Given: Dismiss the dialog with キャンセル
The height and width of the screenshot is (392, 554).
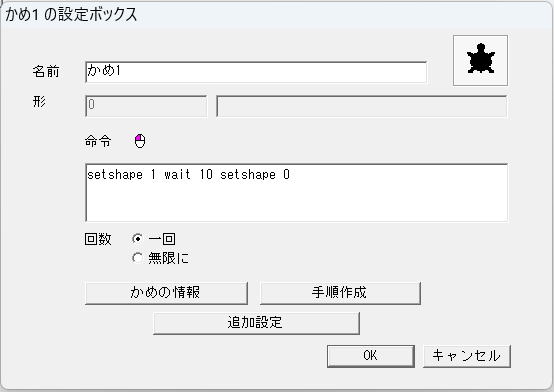Looking at the screenshot, I should tap(467, 356).
